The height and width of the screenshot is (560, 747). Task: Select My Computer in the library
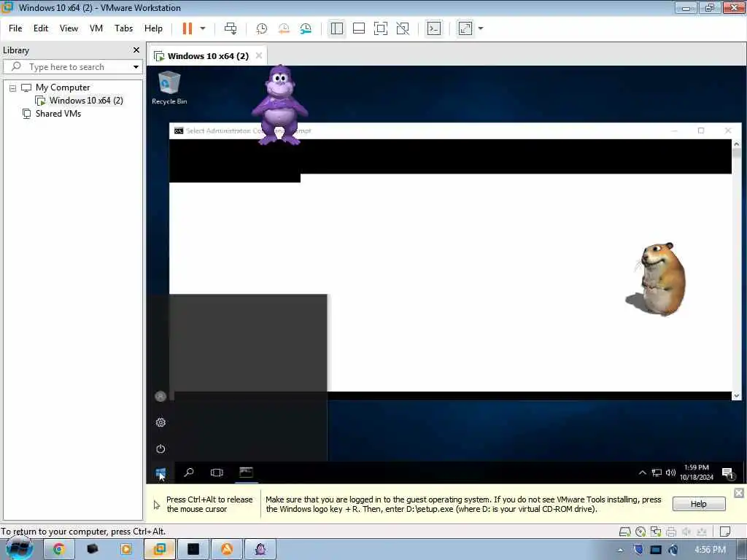click(63, 87)
